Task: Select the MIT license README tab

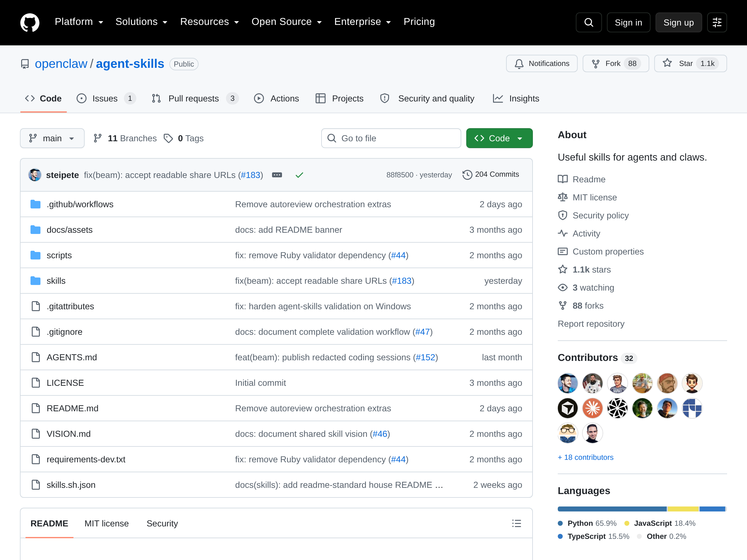Action: [106, 523]
